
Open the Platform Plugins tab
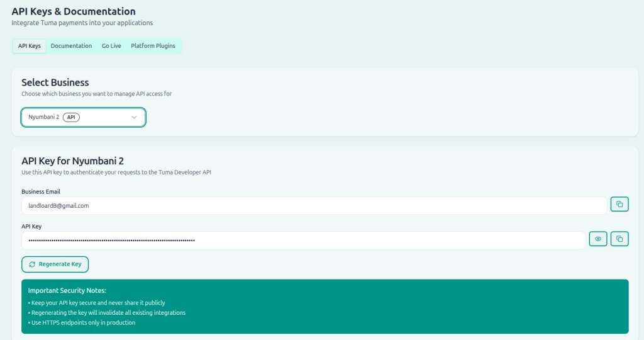click(153, 46)
